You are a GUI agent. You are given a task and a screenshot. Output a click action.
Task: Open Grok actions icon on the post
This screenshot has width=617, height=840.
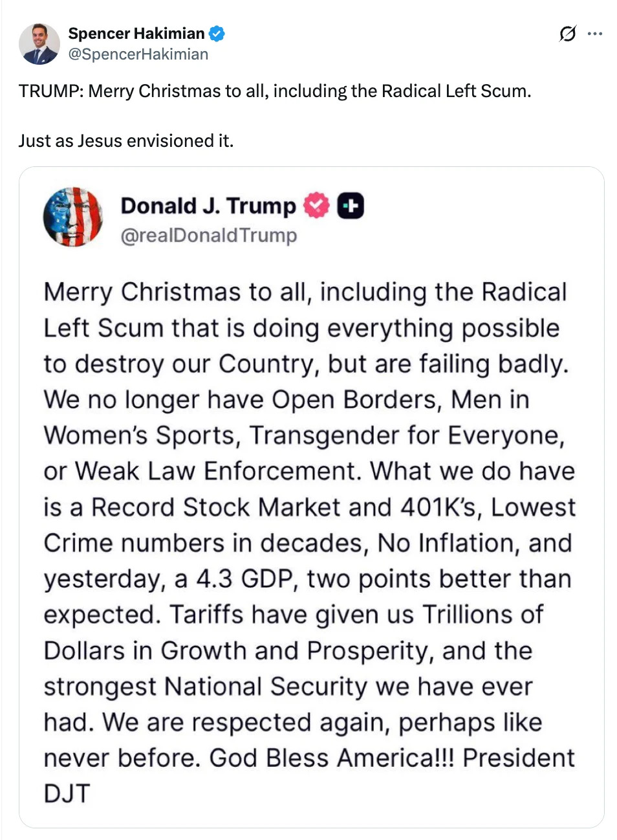tap(567, 34)
